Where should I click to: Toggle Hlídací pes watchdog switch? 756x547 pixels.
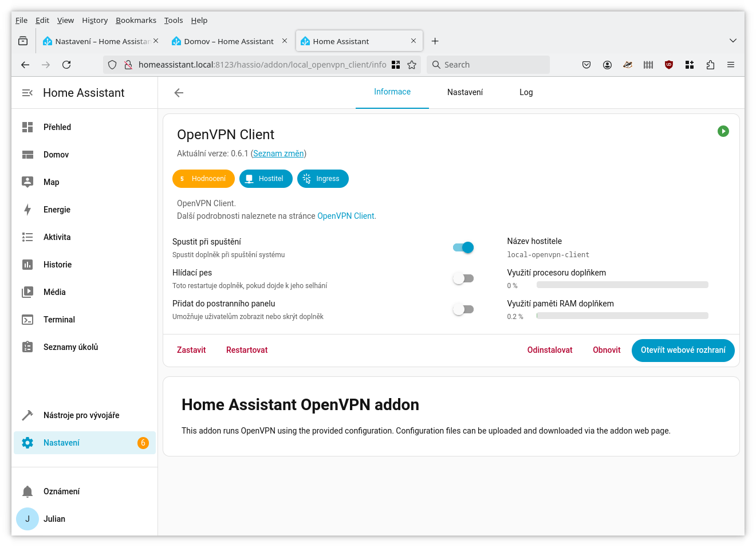463,278
